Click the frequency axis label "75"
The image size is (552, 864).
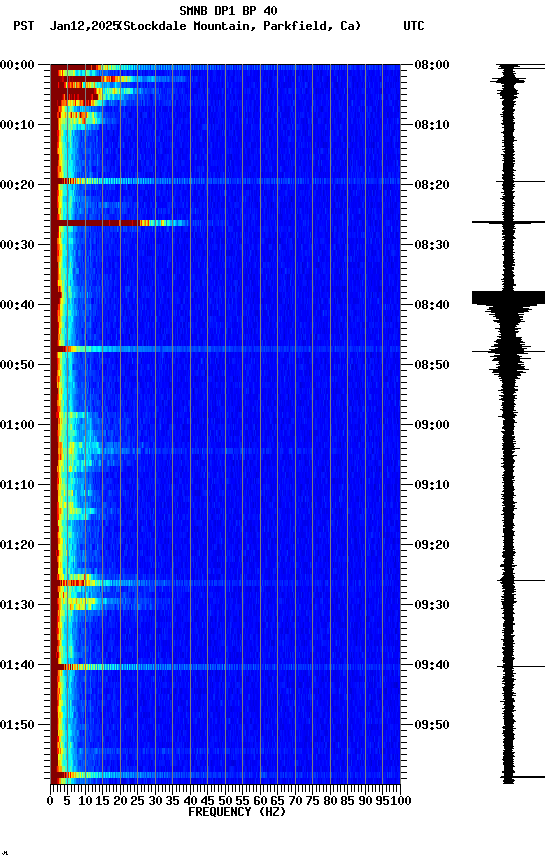312,802
